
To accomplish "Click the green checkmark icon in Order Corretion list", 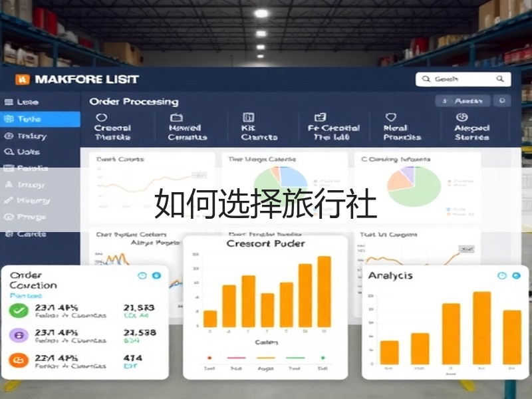I will pyautogui.click(x=19, y=310).
